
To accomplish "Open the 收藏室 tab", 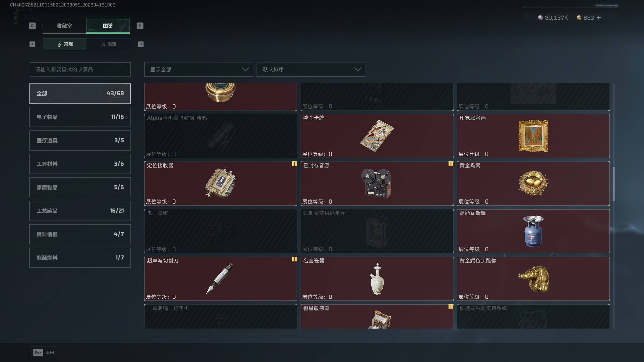I will (64, 26).
